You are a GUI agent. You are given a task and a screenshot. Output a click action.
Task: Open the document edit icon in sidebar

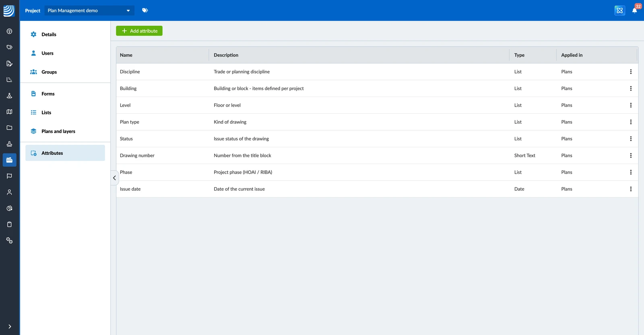point(9,64)
